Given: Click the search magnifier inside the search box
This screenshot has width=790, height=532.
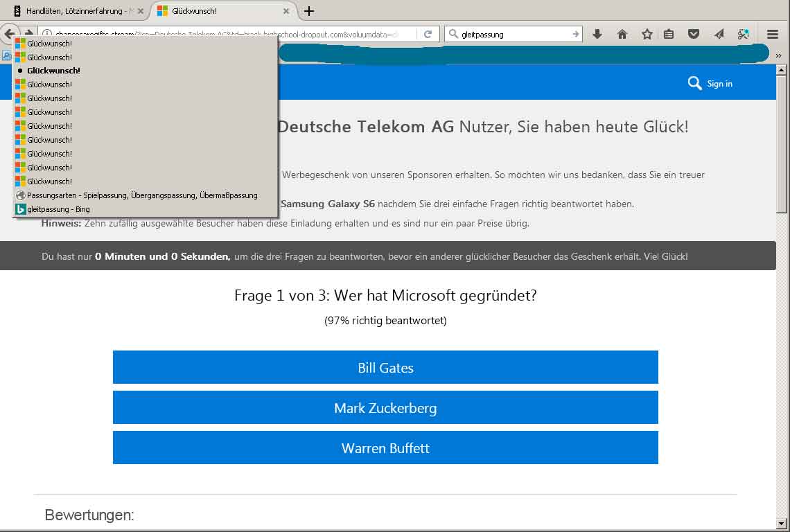Looking at the screenshot, I should tap(453, 34).
